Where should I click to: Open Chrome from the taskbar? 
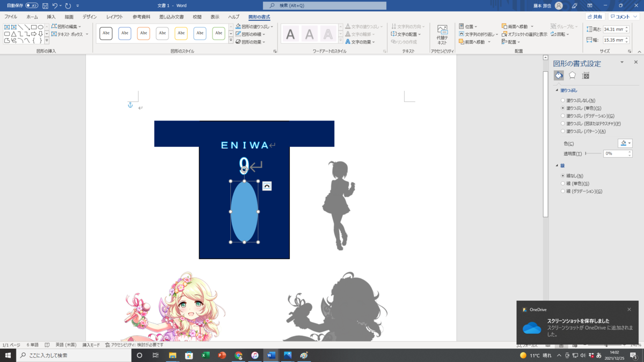pyautogui.click(x=238, y=355)
